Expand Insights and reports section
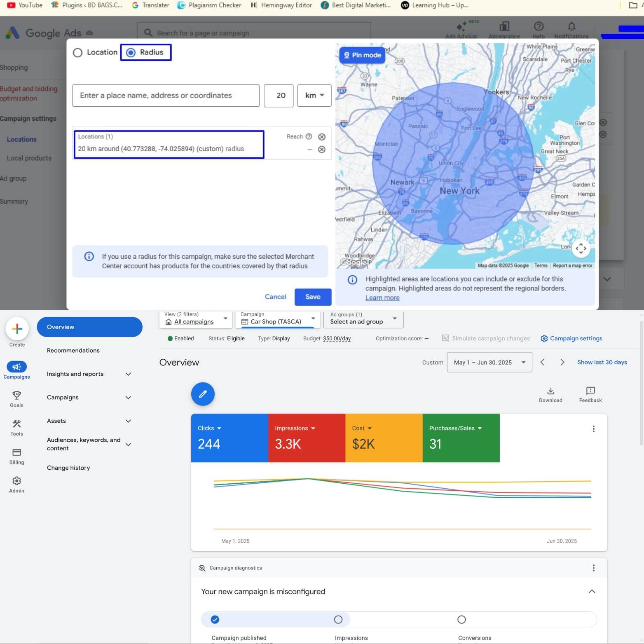Screen dimensions: 644x644 click(x=89, y=374)
